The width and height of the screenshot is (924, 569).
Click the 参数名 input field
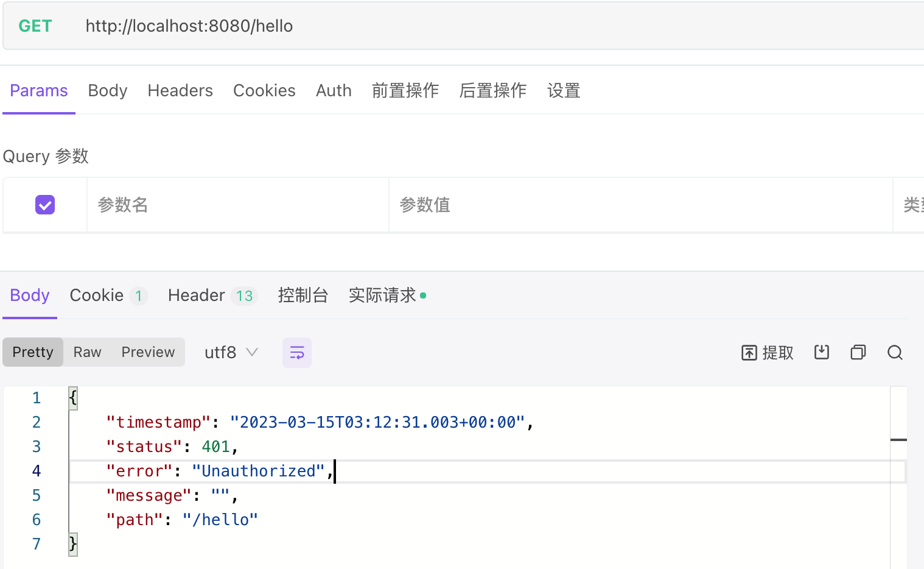[237, 205]
